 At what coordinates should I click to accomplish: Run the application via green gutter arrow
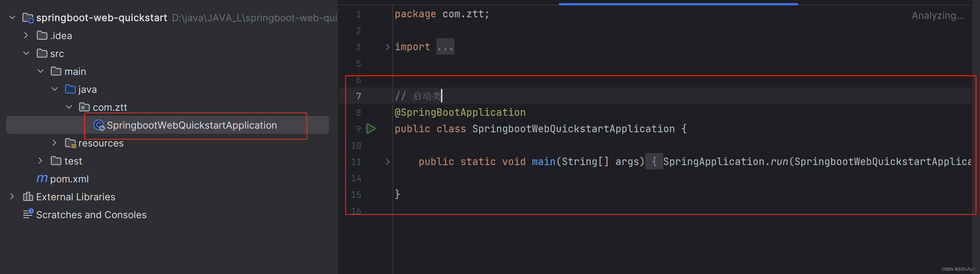[371, 129]
